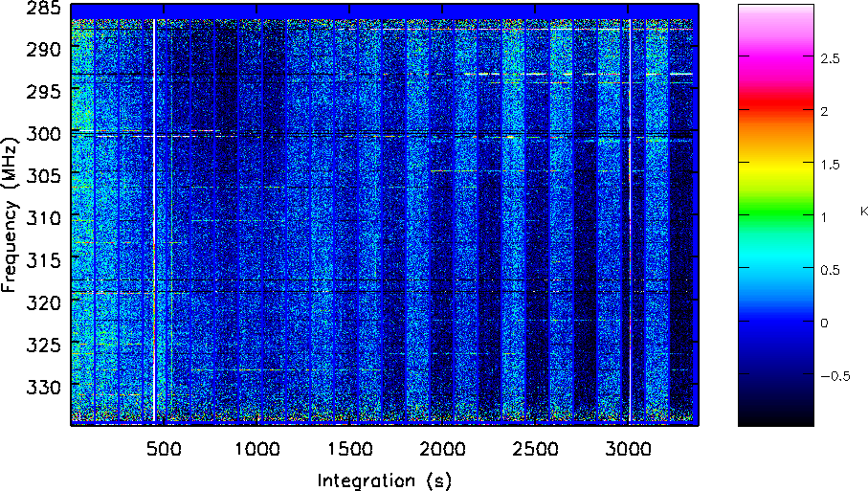The width and height of the screenshot is (868, 491).
Task: Click the 1000 integration tick label
Action: point(257,448)
